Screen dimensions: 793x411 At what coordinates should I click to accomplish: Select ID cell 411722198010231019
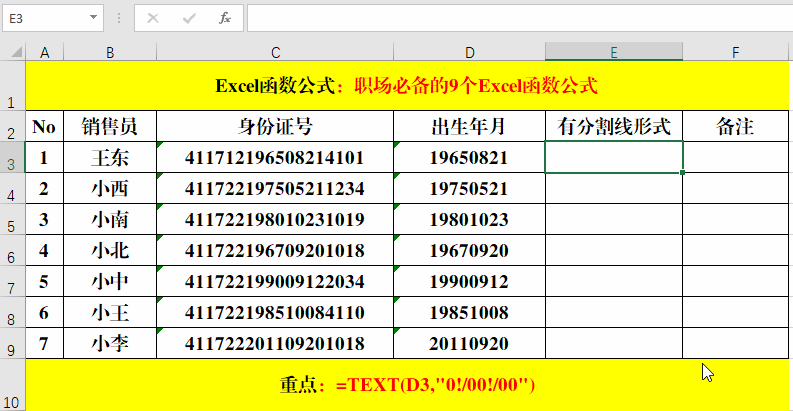[275, 219]
